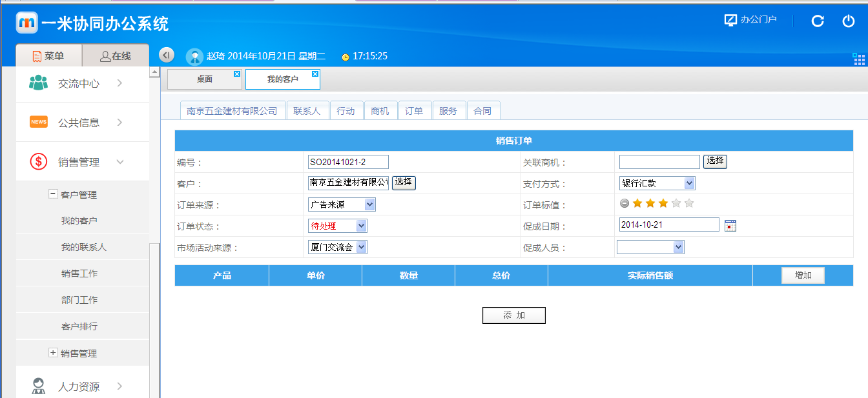
Task: Click the refresh icon in header
Action: (818, 21)
